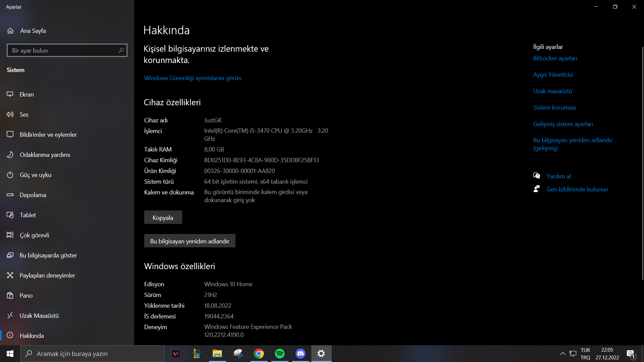Open Spotify from the taskbar
Image resolution: width=644 pixels, height=362 pixels.
[279, 354]
